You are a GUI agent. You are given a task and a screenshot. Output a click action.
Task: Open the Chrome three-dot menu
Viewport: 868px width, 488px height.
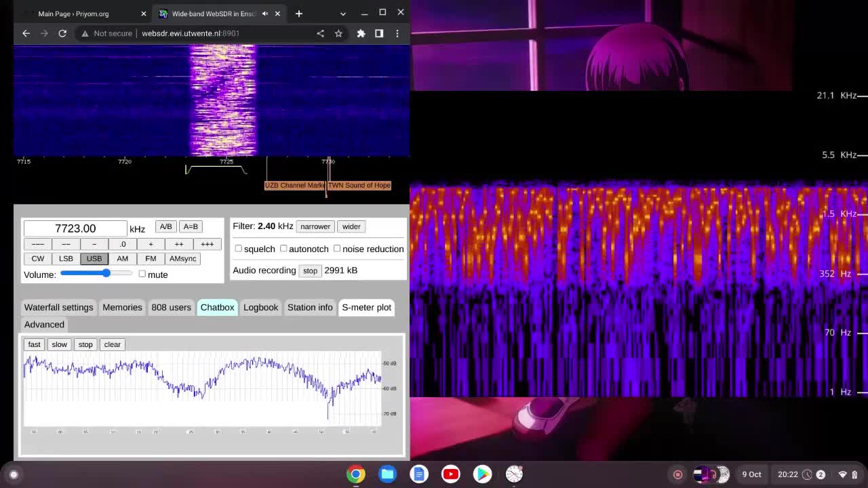[x=397, y=33]
